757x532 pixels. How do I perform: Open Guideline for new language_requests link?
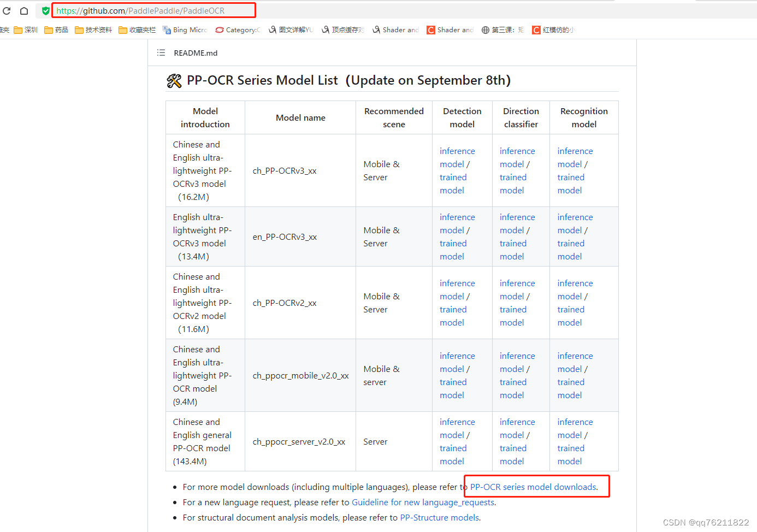tap(423, 502)
